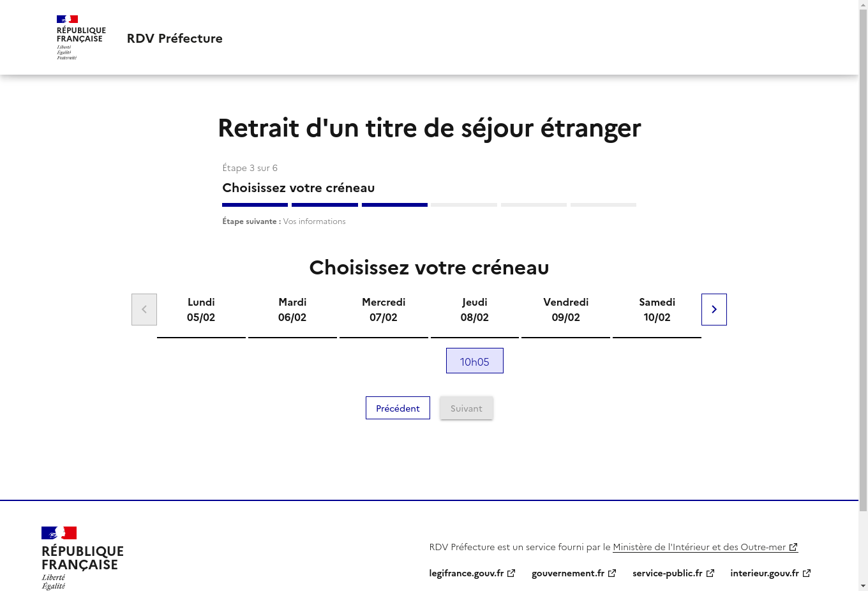Image resolution: width=868 pixels, height=591 pixels.
Task: Click the disabled previous-week left chevron
Action: (x=144, y=310)
